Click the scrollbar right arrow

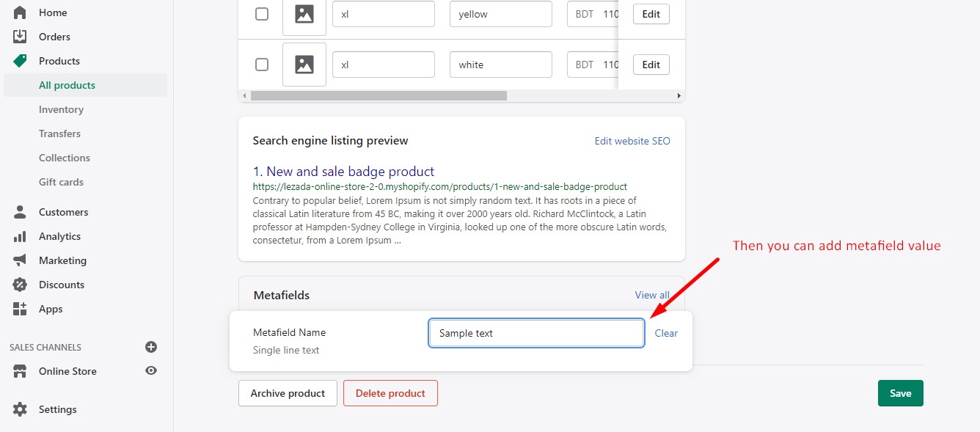tap(679, 95)
